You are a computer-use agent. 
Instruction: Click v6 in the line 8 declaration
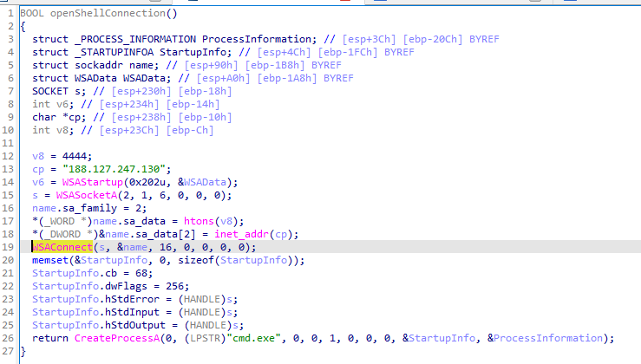pyautogui.click(x=62, y=104)
